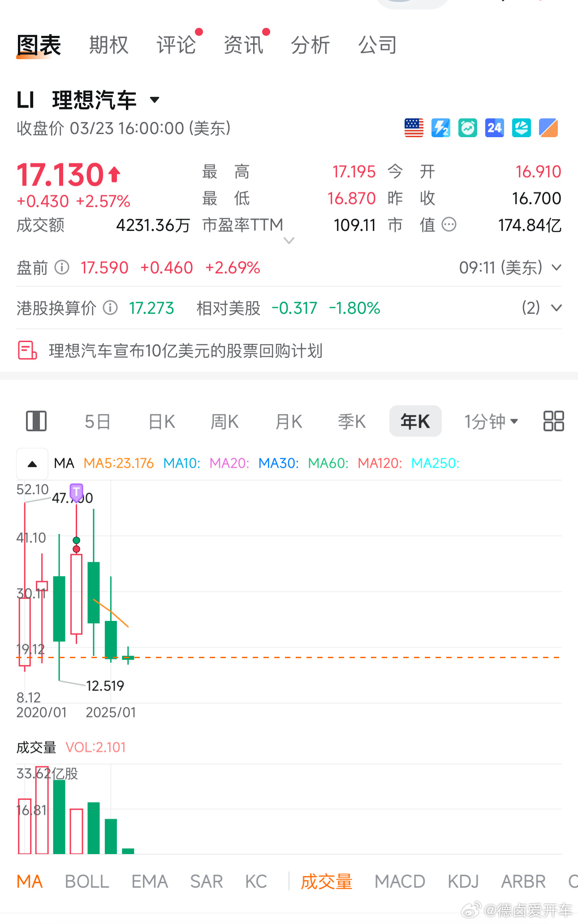
Task: Tap the MA250 legend label
Action: coord(436,463)
